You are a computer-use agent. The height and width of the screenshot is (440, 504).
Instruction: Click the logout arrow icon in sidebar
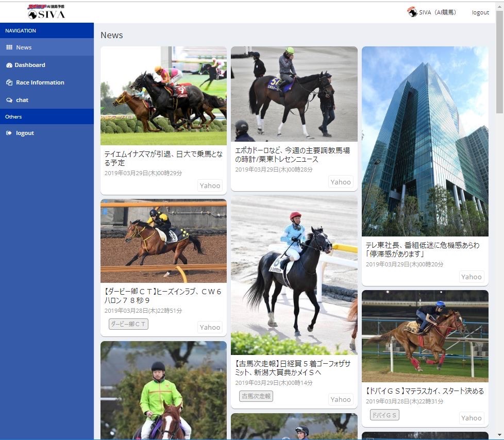9,133
